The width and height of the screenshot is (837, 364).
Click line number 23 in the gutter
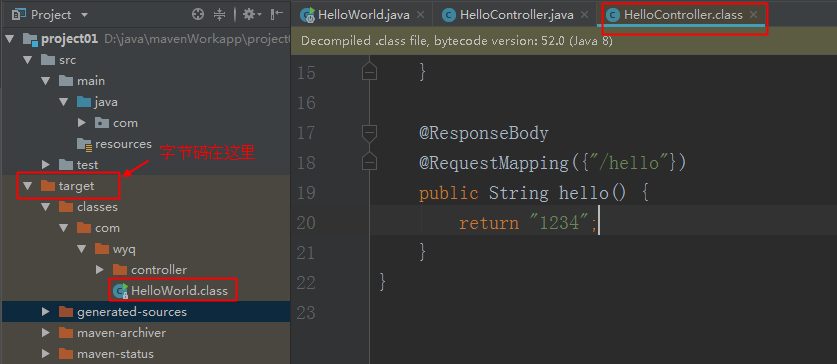306,312
